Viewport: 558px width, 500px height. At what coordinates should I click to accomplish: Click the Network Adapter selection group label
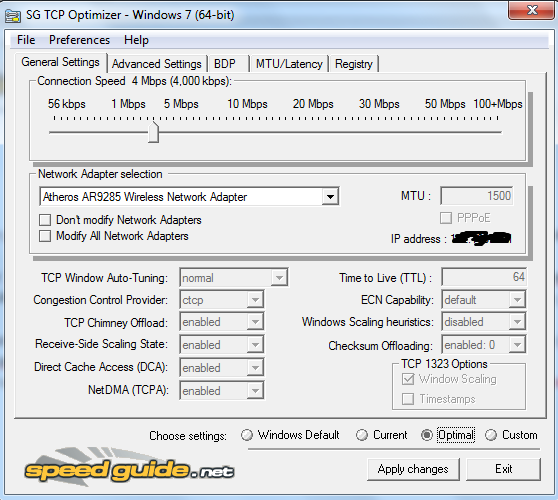pos(100,174)
